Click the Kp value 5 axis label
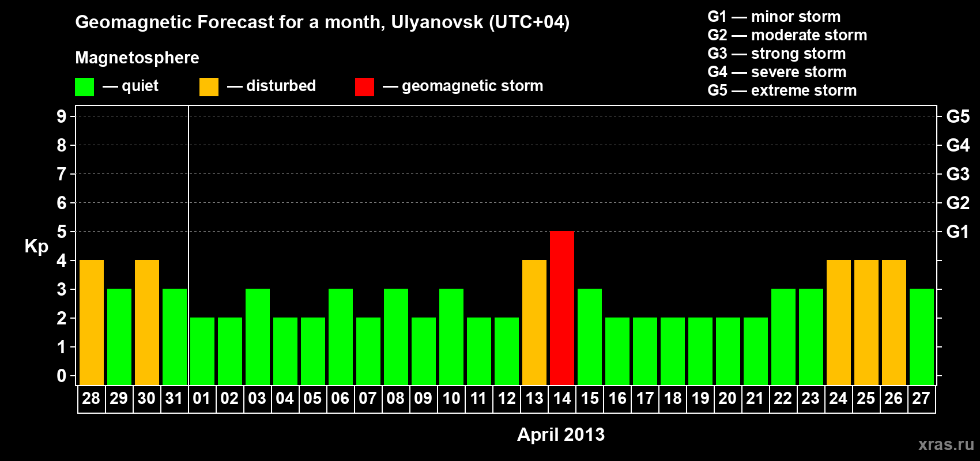Screen dimensions: 980x461 pos(62,232)
